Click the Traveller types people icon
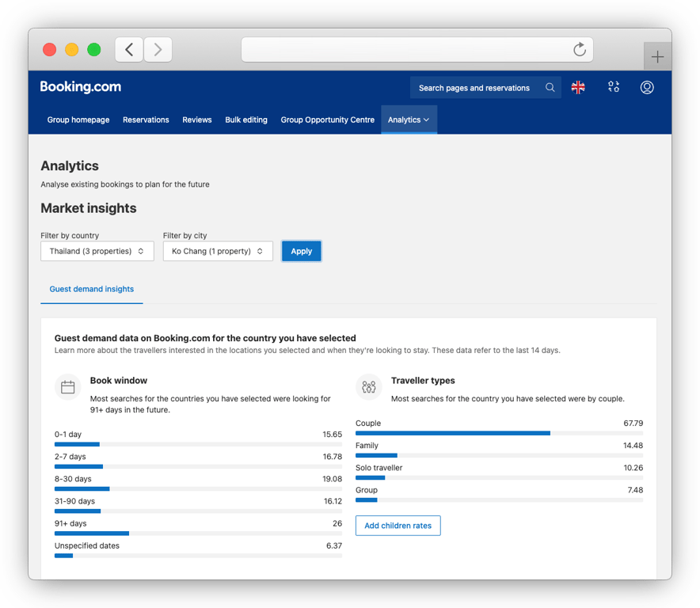Viewport: 700px width, 608px height. [x=369, y=387]
